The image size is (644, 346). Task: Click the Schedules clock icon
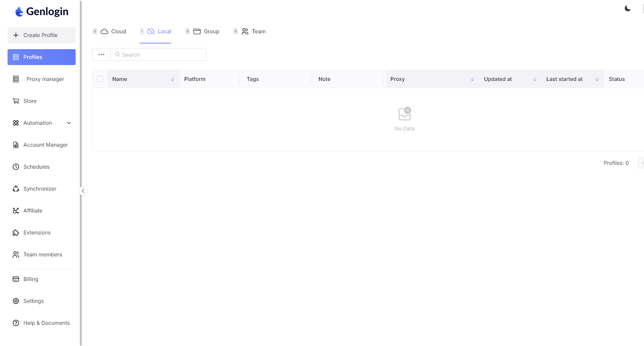16,167
